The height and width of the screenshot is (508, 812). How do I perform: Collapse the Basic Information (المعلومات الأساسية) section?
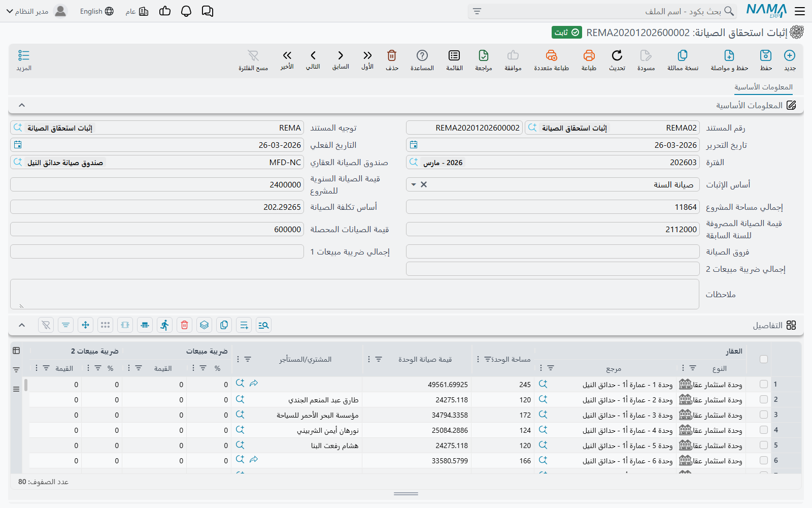tap(22, 105)
